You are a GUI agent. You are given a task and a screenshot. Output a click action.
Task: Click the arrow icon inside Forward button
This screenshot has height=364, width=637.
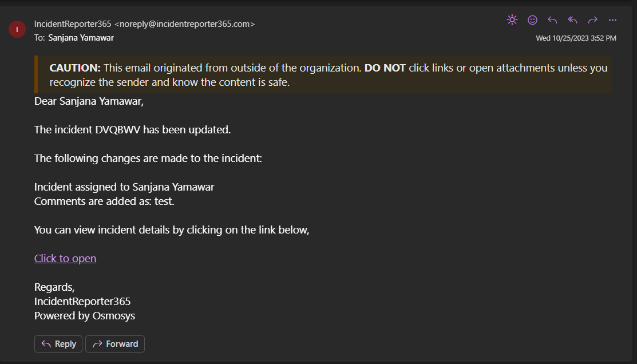click(x=97, y=344)
